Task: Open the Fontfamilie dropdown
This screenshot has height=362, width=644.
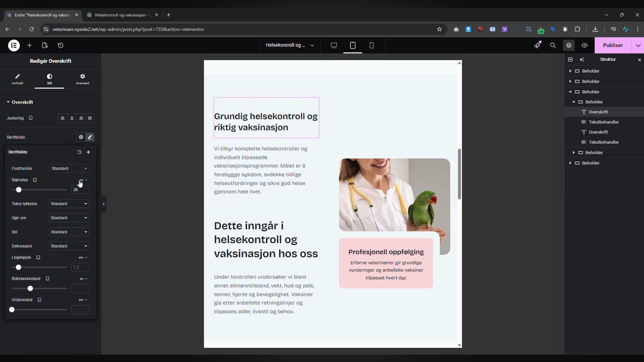Action: pyautogui.click(x=69, y=169)
